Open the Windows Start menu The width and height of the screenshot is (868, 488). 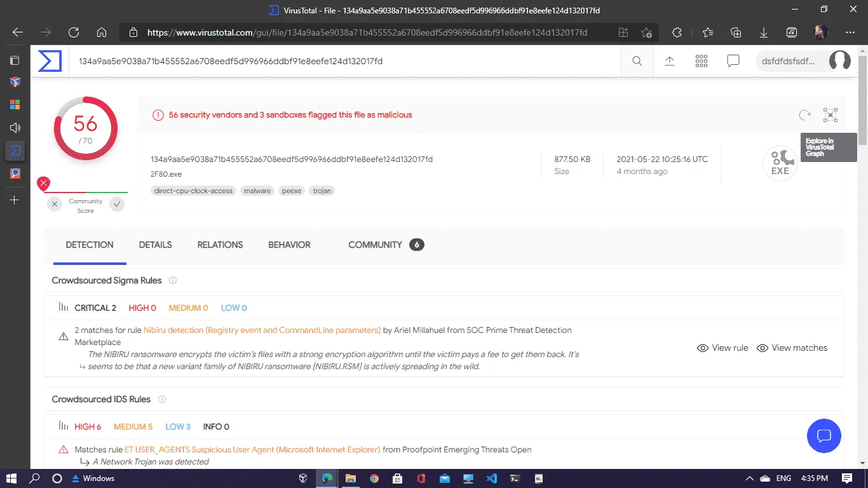(x=11, y=478)
